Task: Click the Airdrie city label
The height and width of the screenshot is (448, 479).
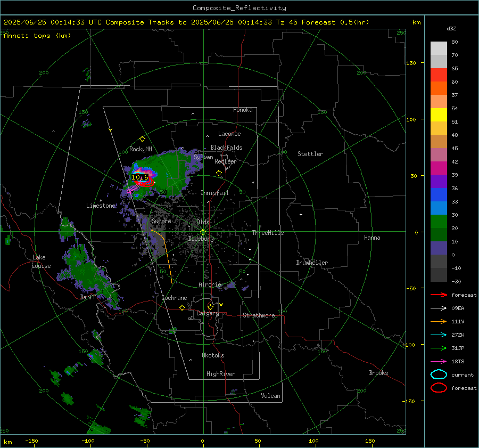Action: 210,284
